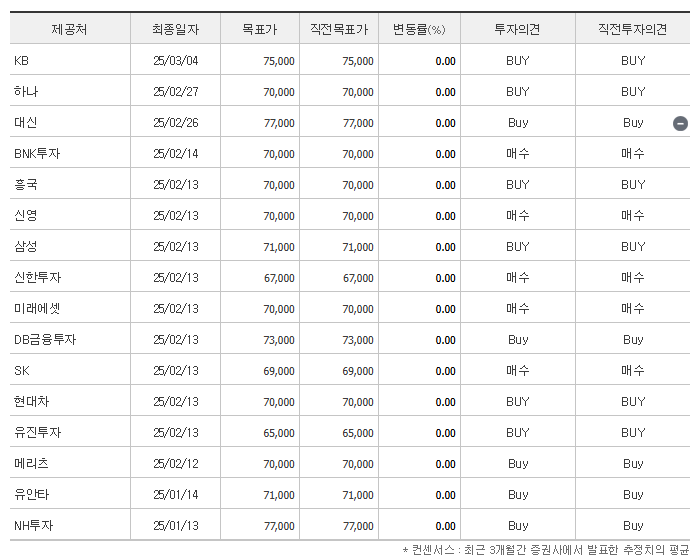Click the 직전투자의견 column header
Image resolution: width=696 pixels, height=560 pixels.
[x=633, y=29]
